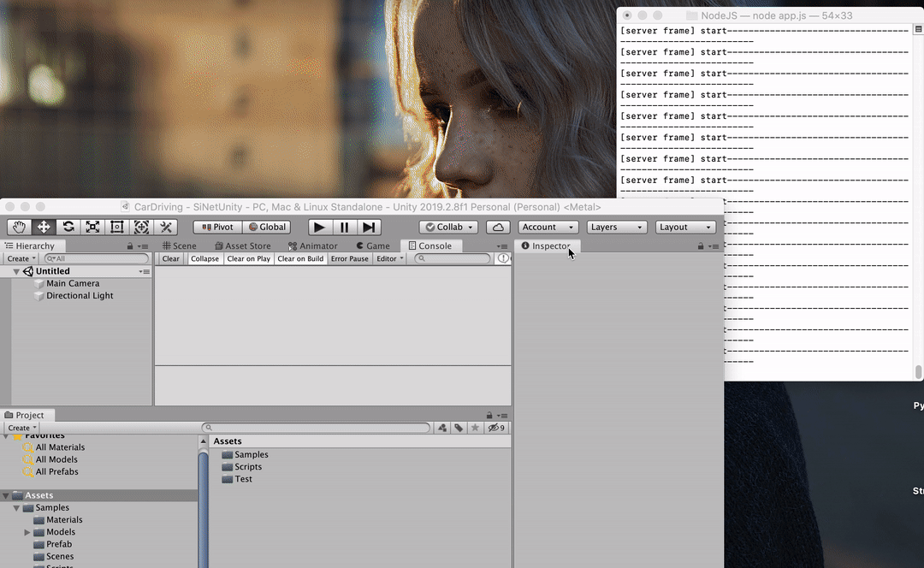924x568 pixels.
Task: Collapse the Samples folder arrow
Action: (x=16, y=508)
